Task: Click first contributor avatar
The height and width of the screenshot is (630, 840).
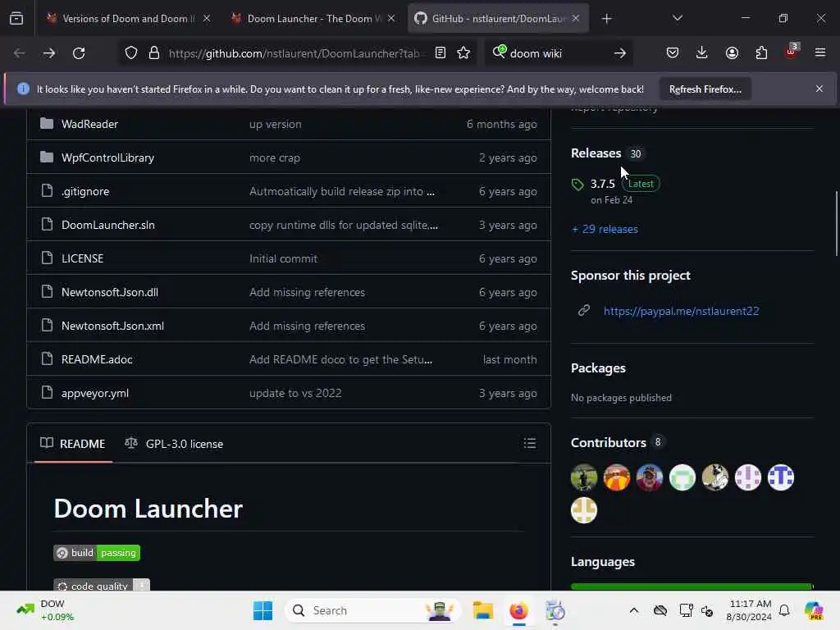Action: coord(584,477)
